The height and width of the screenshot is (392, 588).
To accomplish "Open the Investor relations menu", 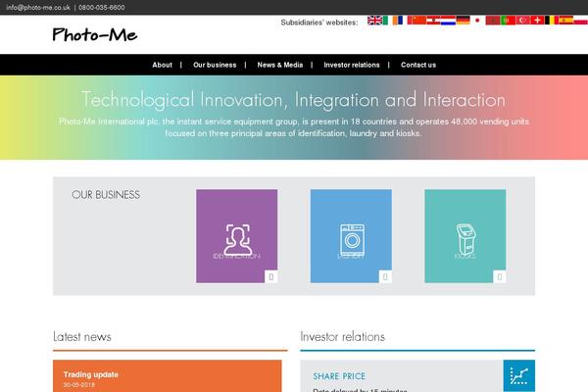I will pos(352,65).
